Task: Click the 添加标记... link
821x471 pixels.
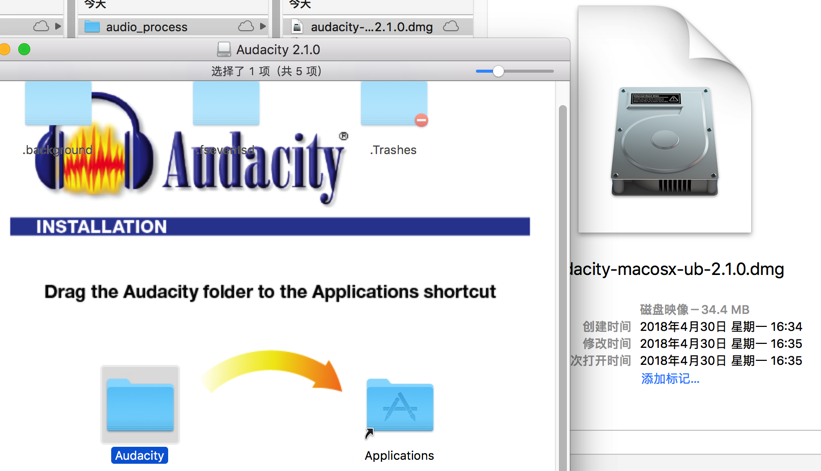Action: click(670, 378)
